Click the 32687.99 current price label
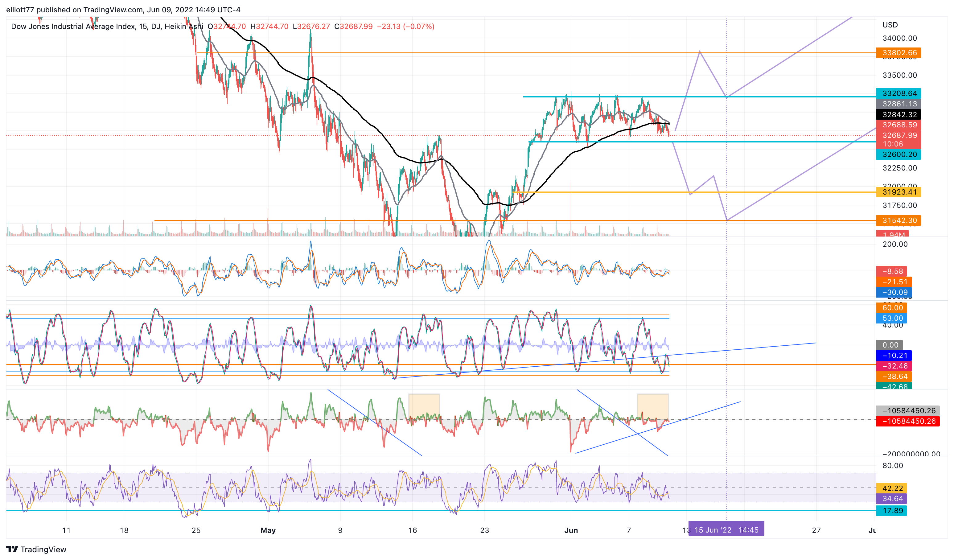This screenshot has height=560, width=954. tap(899, 135)
